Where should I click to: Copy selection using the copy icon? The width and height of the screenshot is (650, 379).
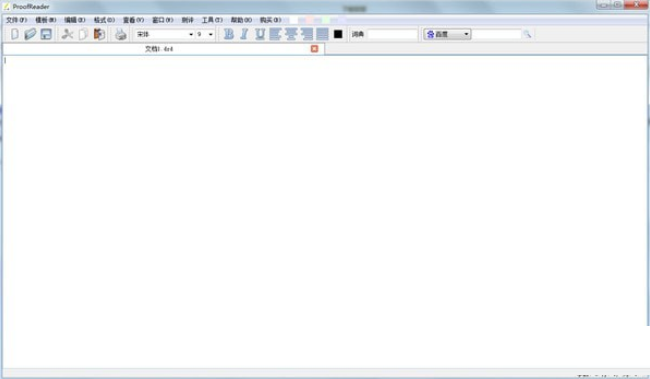[83, 34]
